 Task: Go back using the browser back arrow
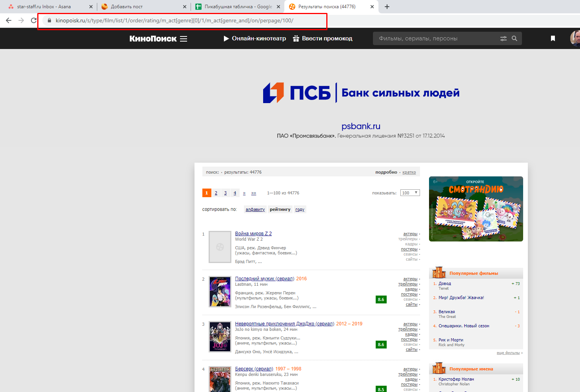tap(9, 20)
